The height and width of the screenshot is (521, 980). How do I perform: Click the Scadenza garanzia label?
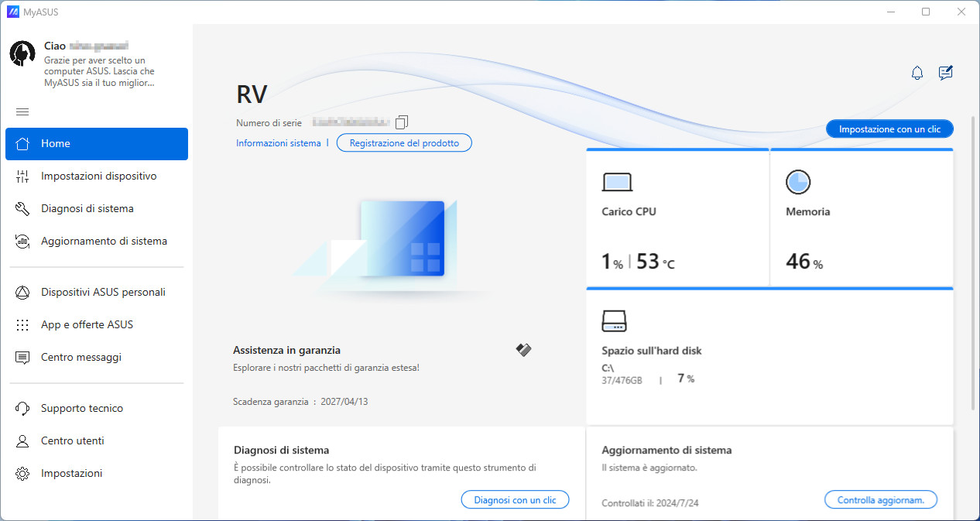coord(271,402)
